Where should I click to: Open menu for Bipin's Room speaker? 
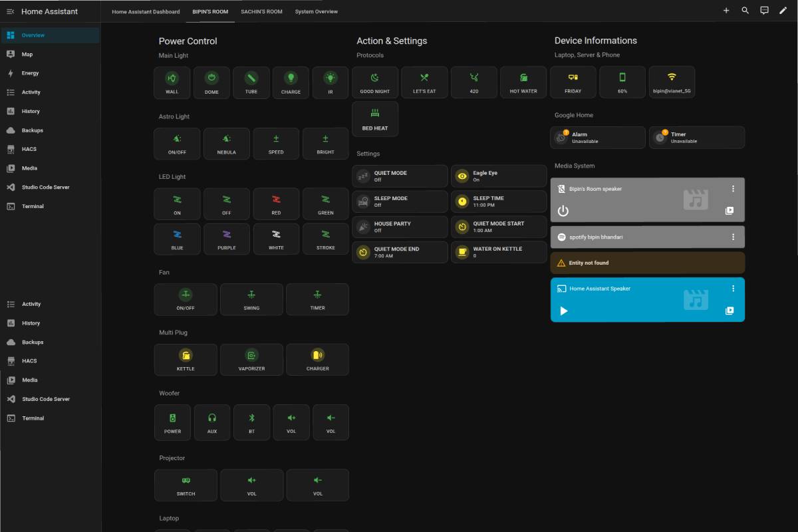click(x=733, y=189)
